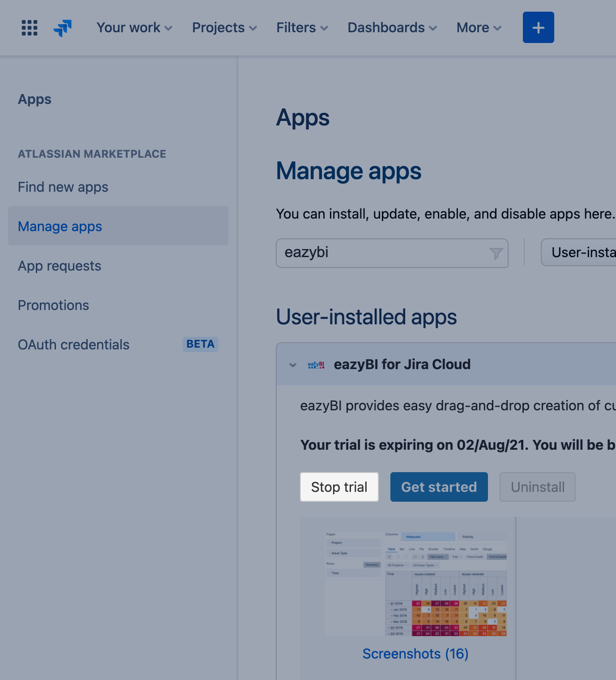Open the Projects dropdown menu
Screen dimensions: 616x680
pos(224,28)
